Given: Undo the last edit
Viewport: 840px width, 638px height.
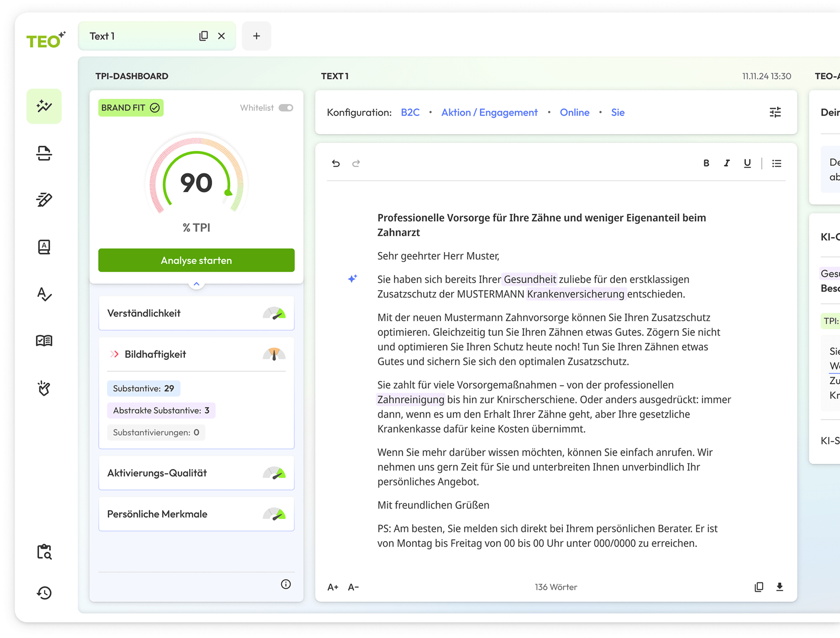Looking at the screenshot, I should (336, 163).
